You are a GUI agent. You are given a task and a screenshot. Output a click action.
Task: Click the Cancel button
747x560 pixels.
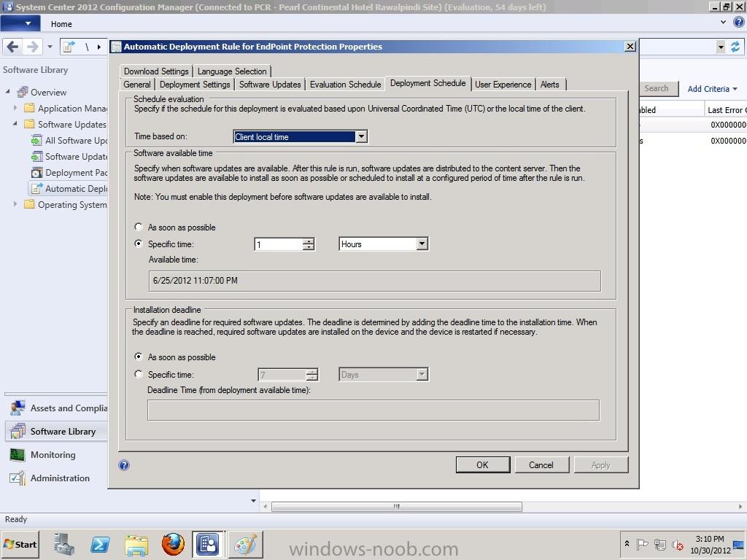click(x=541, y=464)
